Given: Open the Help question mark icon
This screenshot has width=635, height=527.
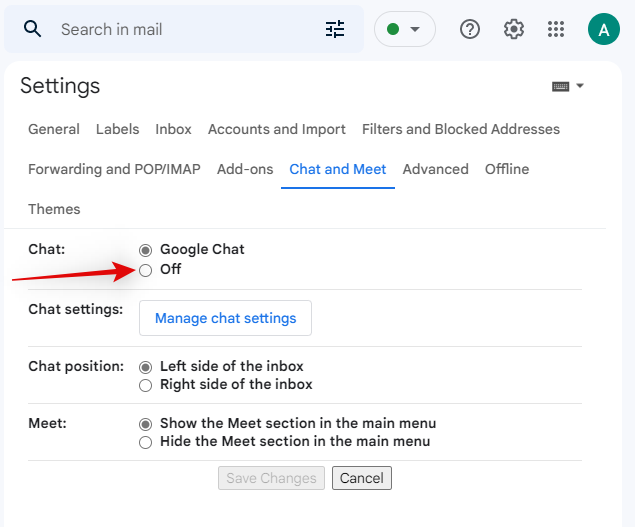Looking at the screenshot, I should click(470, 29).
